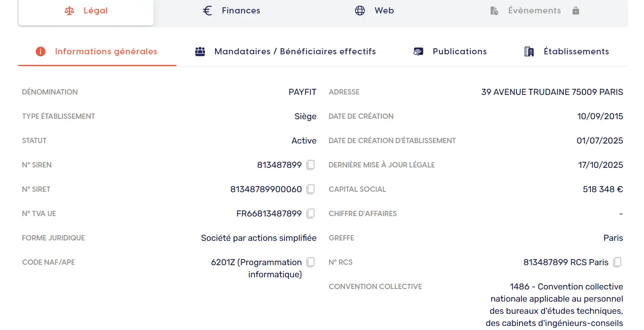Click the wallet icon beside Publications
Screen dimensions: 644x330
point(418,51)
